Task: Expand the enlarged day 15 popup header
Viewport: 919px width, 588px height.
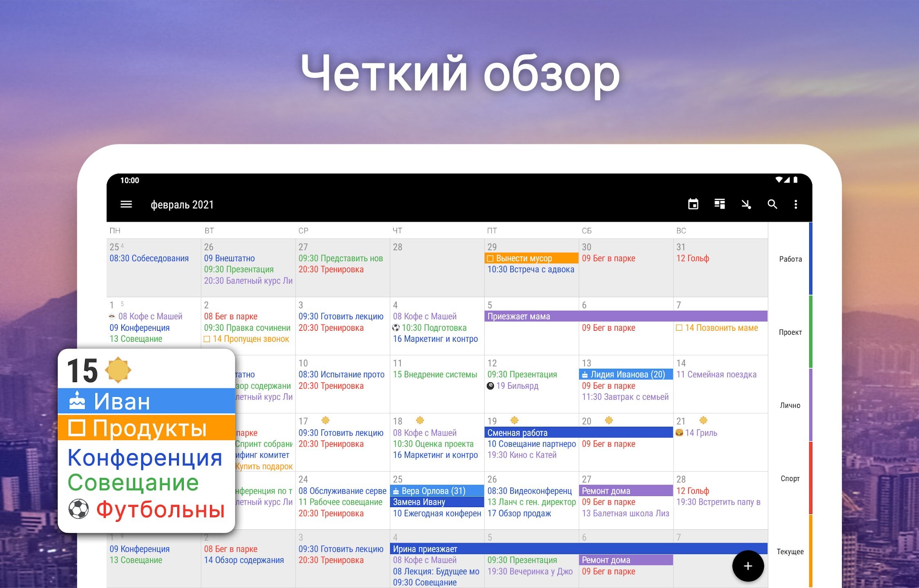Action: click(x=83, y=371)
